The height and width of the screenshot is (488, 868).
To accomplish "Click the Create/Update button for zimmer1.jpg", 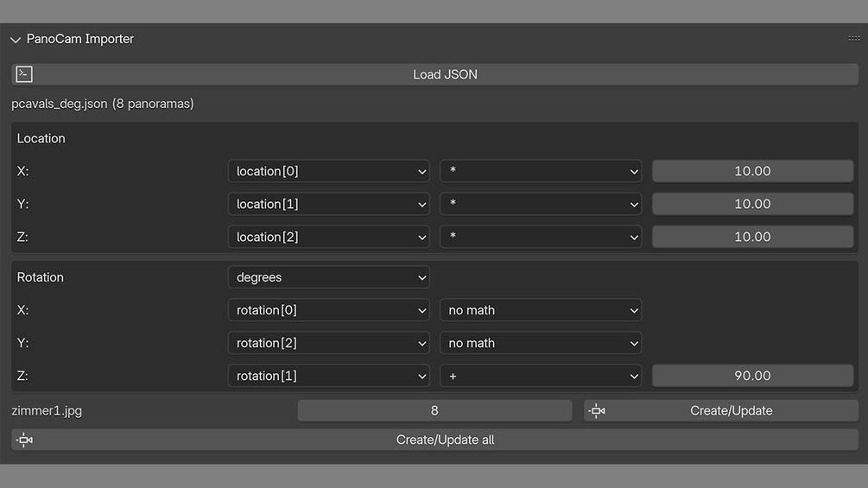I will coord(721,410).
